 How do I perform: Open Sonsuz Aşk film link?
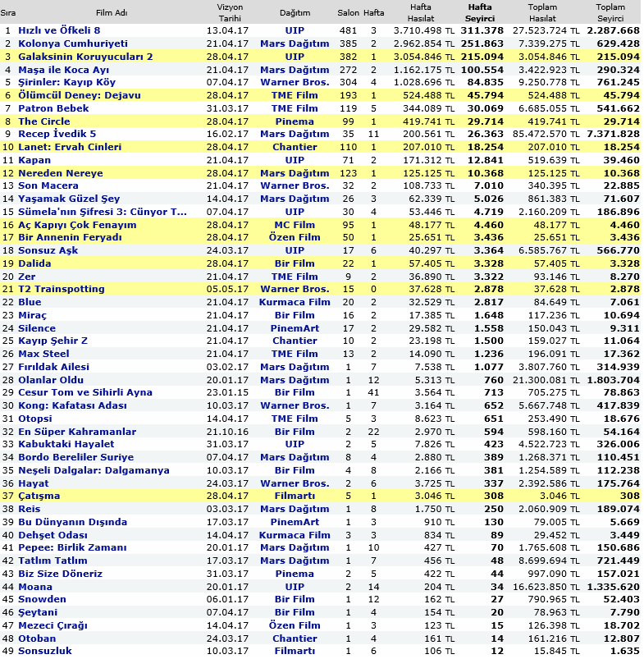click(x=48, y=250)
